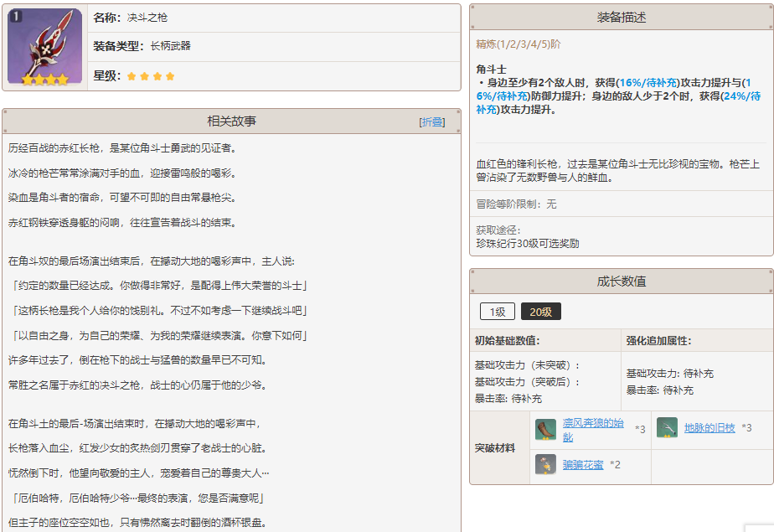
Task: Click the story line 历经百战的赤红长枪
Action: click(x=123, y=148)
